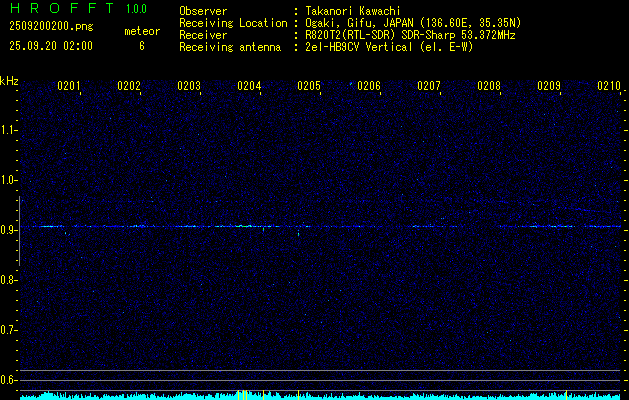Click the meteor count label

click(x=142, y=31)
